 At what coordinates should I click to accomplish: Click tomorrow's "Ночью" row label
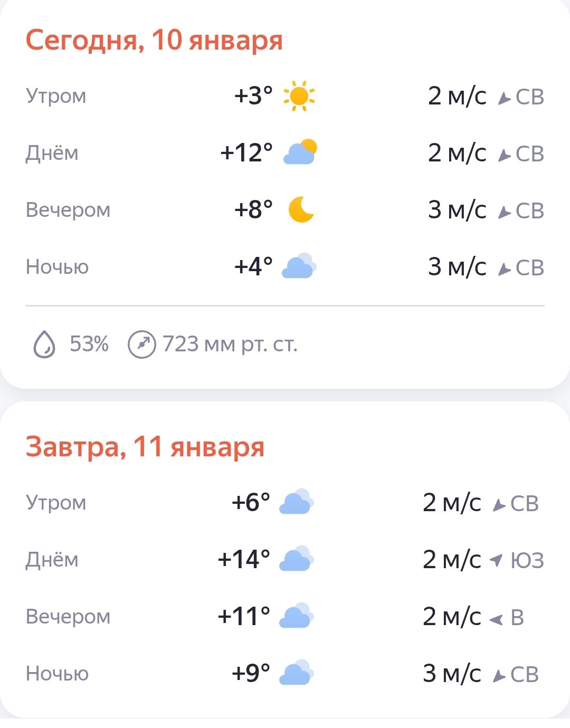click(x=57, y=674)
